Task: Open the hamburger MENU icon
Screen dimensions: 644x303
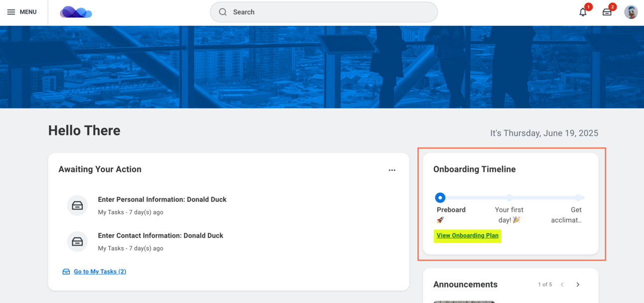Action: coord(11,12)
